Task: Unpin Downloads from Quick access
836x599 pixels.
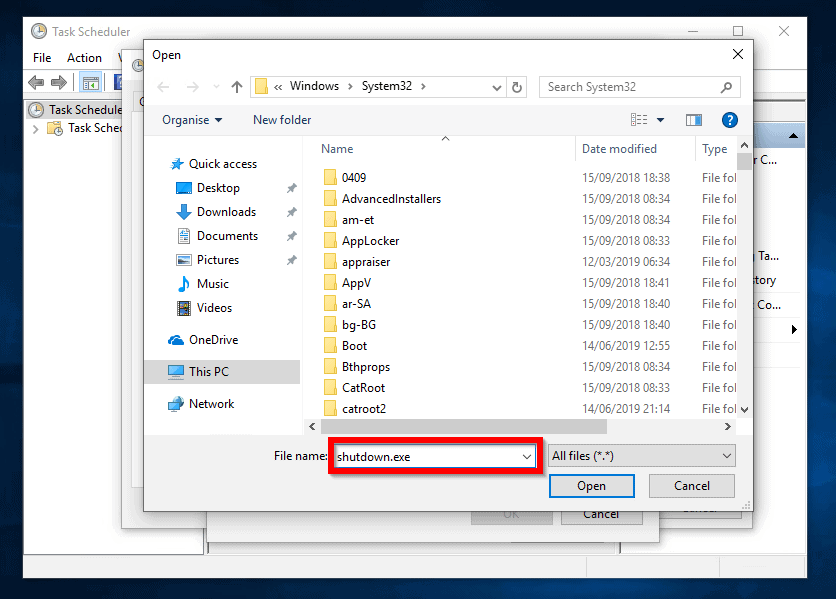Action: coord(292,212)
